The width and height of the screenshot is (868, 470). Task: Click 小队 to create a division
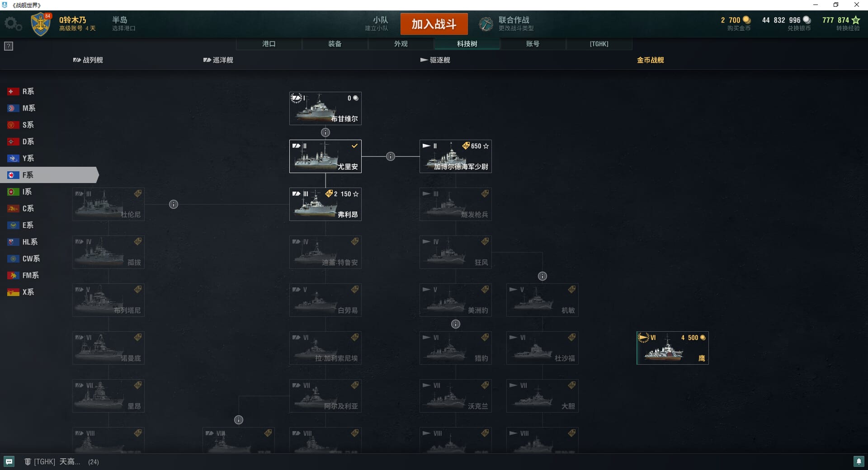tap(377, 23)
